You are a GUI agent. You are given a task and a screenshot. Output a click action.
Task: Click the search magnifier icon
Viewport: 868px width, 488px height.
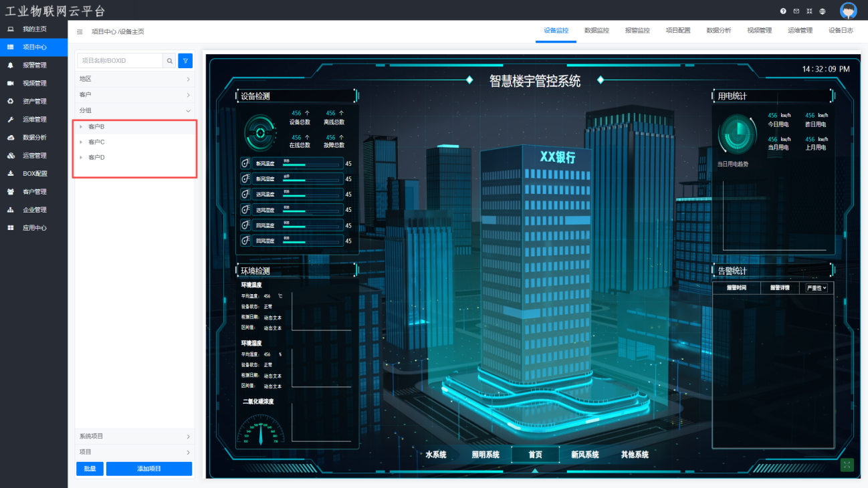click(x=170, y=61)
